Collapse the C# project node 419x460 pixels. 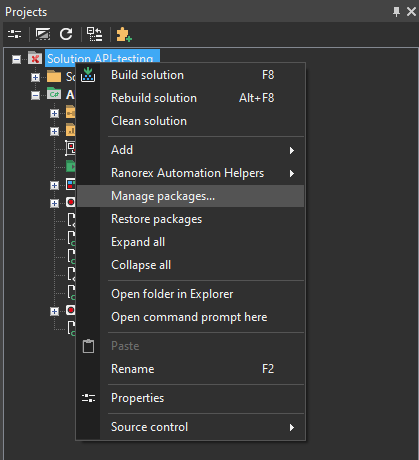35,95
